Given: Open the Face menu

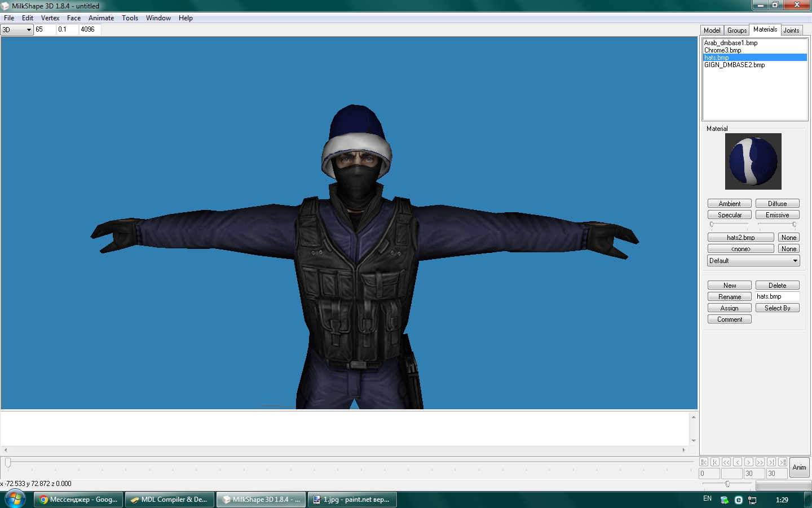Looking at the screenshot, I should [x=74, y=18].
